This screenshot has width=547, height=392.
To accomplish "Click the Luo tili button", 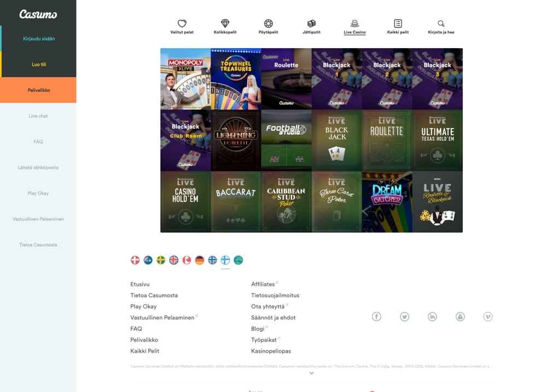I will tap(39, 65).
